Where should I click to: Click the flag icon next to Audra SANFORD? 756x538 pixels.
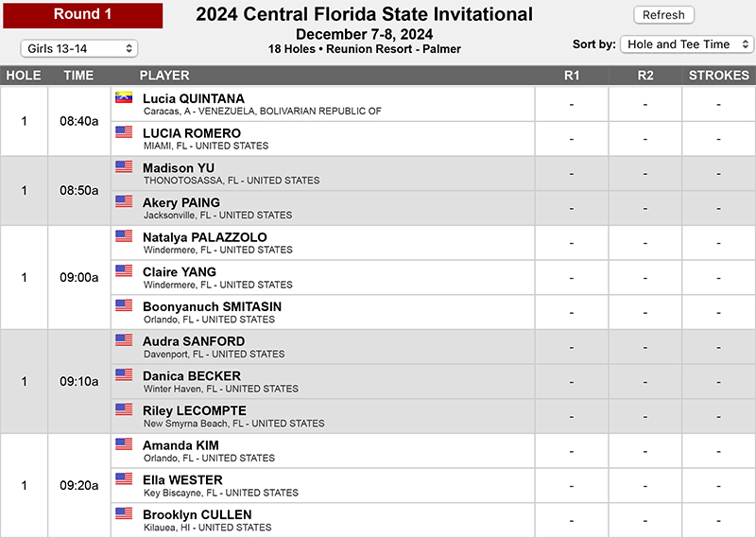pos(124,340)
